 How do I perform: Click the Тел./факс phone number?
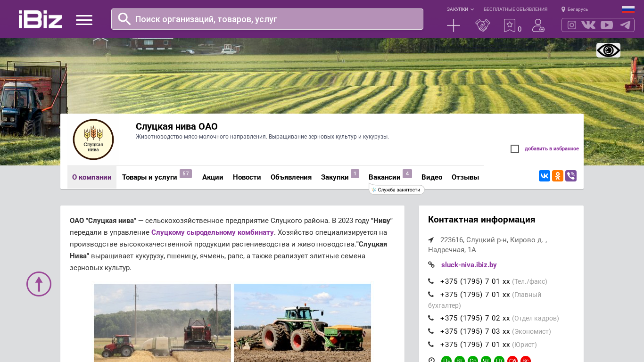[475, 281]
